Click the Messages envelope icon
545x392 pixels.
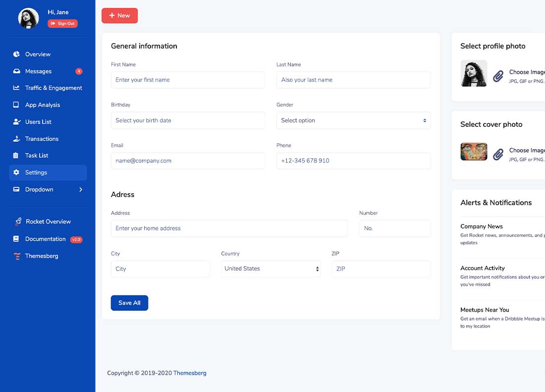pyautogui.click(x=16, y=71)
